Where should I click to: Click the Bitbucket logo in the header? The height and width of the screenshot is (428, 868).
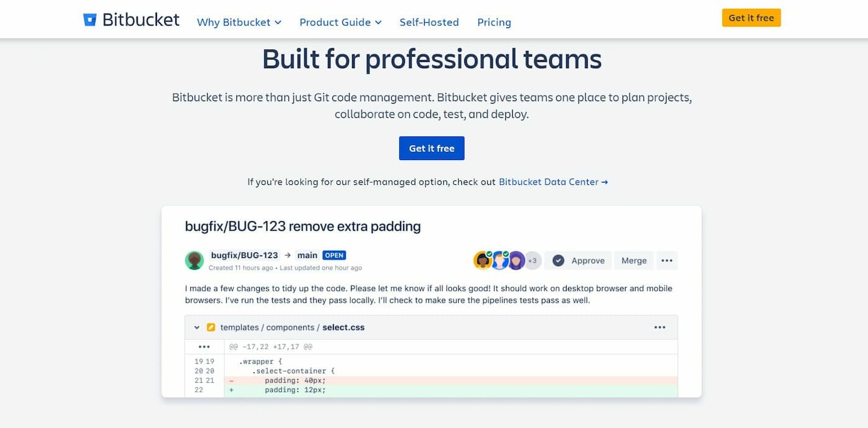[x=131, y=20]
